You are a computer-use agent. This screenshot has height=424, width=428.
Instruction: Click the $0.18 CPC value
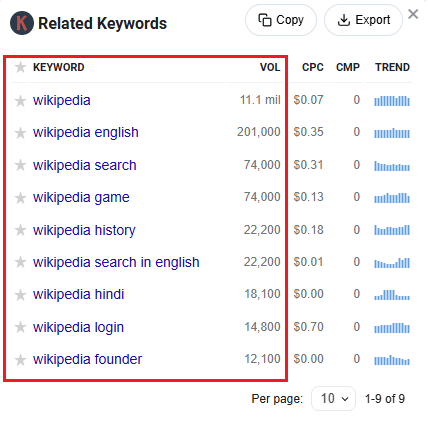[x=308, y=230]
